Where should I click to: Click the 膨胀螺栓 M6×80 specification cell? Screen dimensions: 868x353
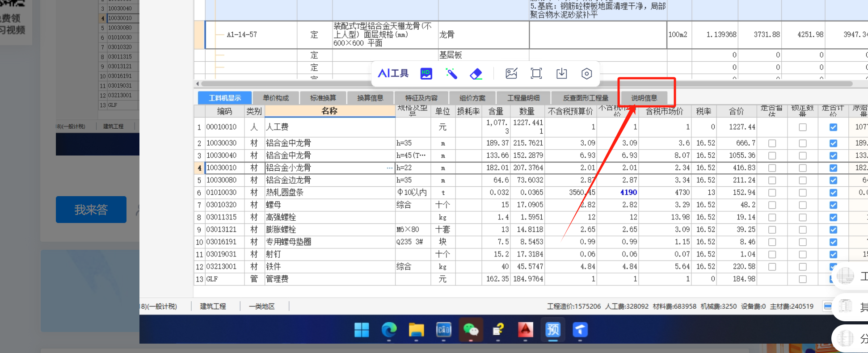(413, 230)
